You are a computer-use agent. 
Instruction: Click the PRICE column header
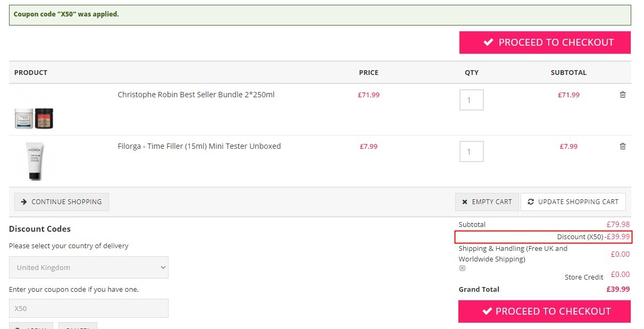point(369,72)
